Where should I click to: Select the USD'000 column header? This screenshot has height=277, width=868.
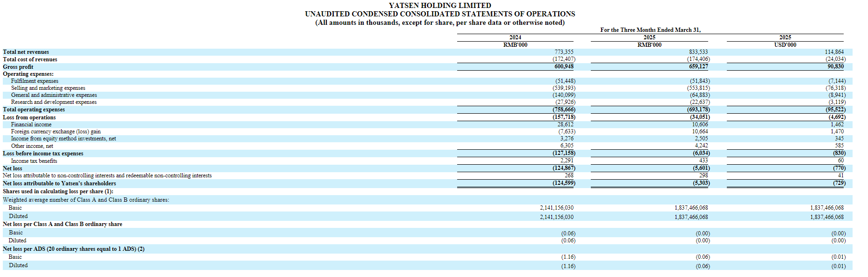(785, 45)
